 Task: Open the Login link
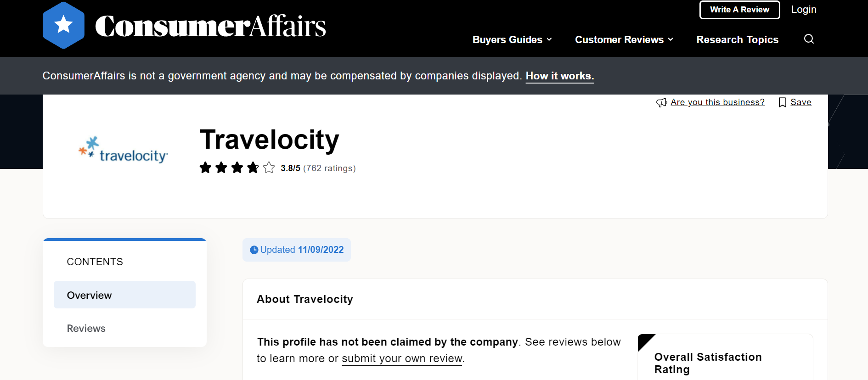(804, 10)
